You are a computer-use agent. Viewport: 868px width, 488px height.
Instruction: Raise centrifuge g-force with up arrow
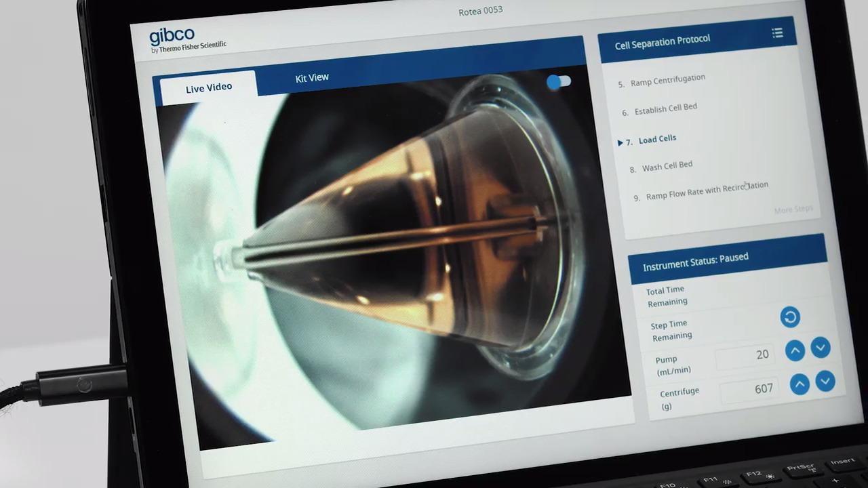click(x=800, y=384)
